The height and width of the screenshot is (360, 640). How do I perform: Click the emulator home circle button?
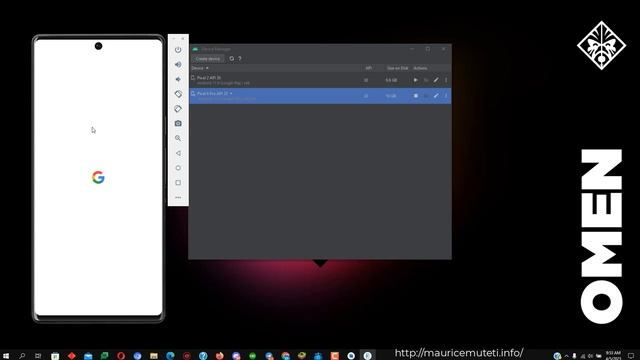[x=178, y=168]
